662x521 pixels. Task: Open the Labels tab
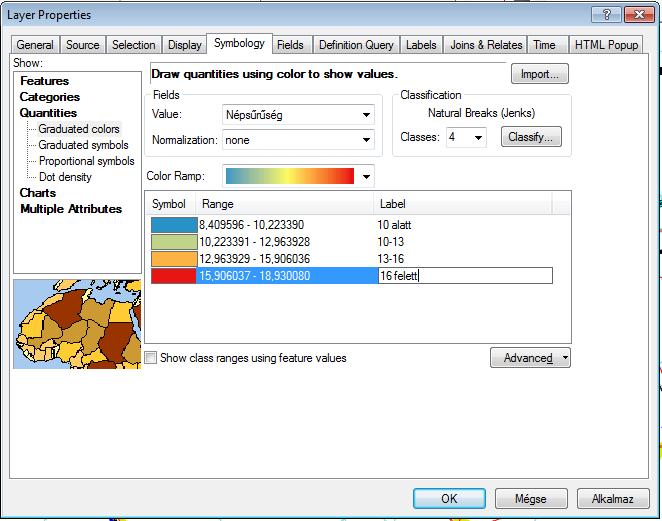(x=421, y=45)
